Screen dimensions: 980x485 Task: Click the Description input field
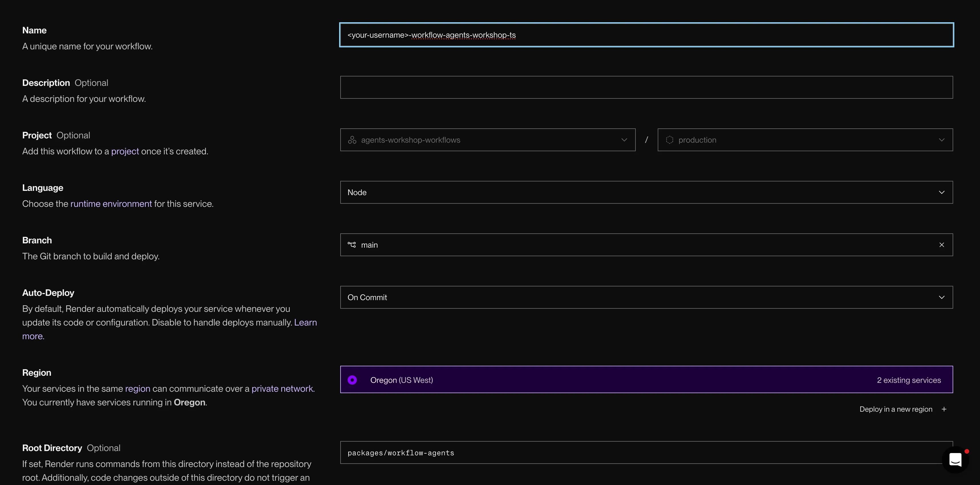point(646,88)
